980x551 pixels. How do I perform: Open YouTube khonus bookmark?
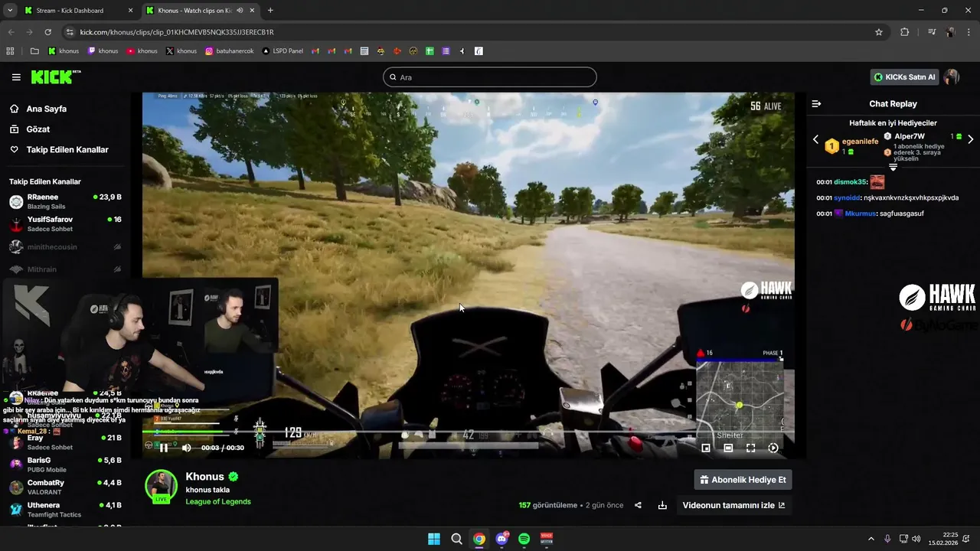pyautogui.click(x=142, y=51)
